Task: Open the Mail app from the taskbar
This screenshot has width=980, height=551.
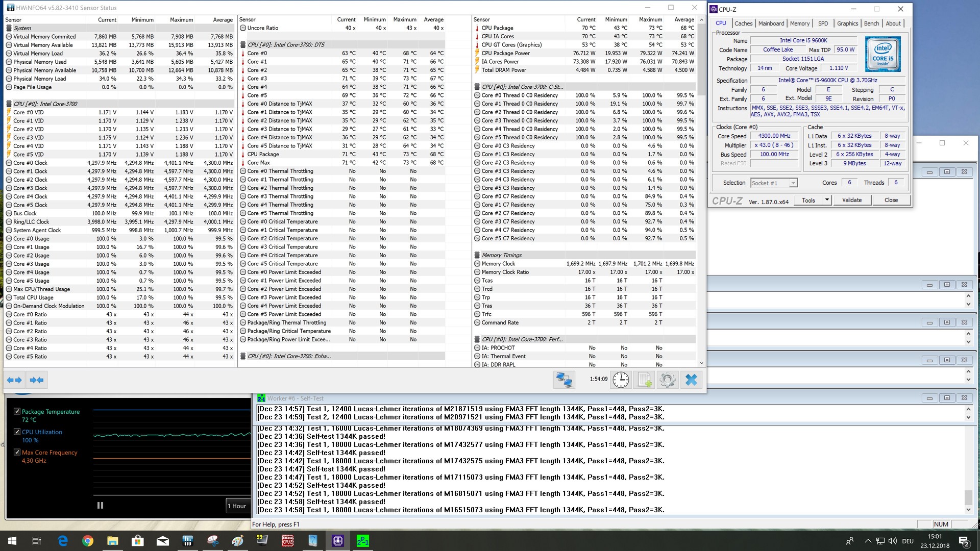Action: (163, 541)
